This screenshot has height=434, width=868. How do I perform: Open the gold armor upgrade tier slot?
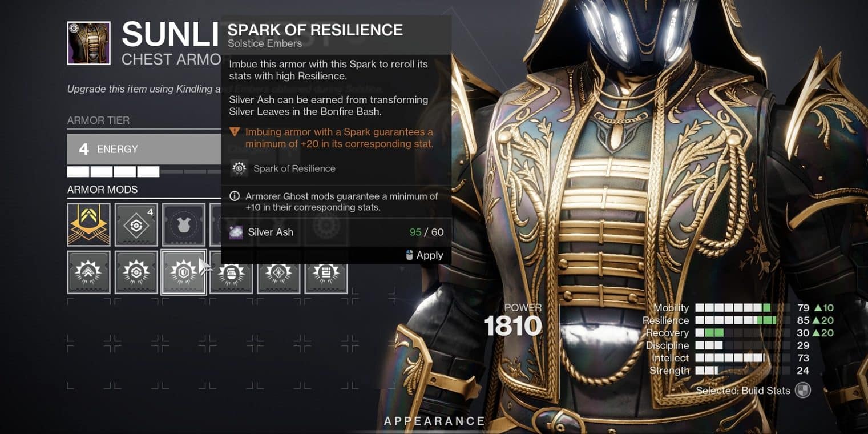pyautogui.click(x=88, y=224)
